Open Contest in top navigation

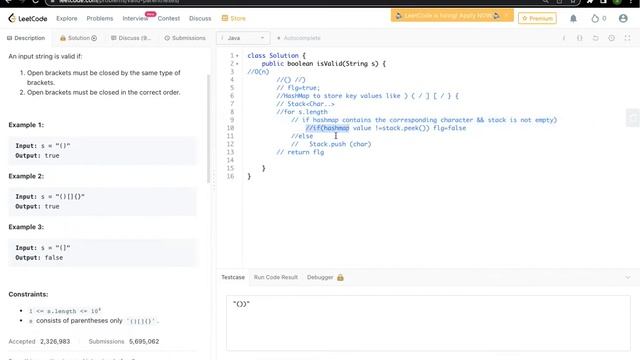coord(169,18)
